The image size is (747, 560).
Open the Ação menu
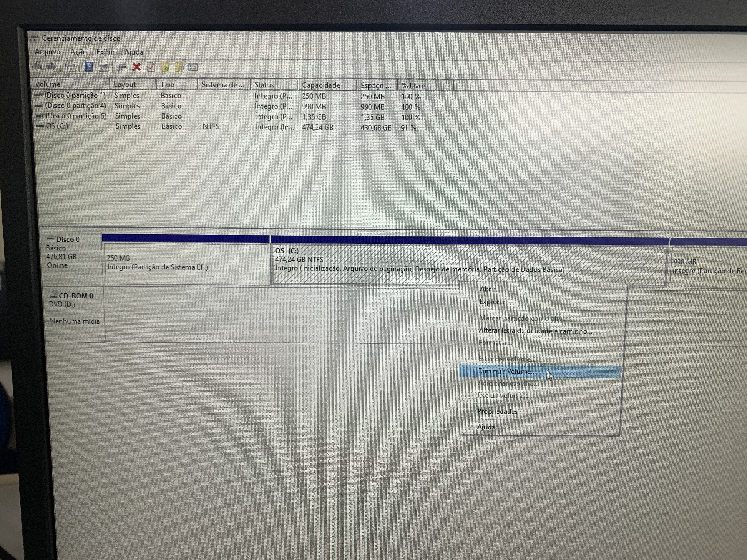point(78,52)
